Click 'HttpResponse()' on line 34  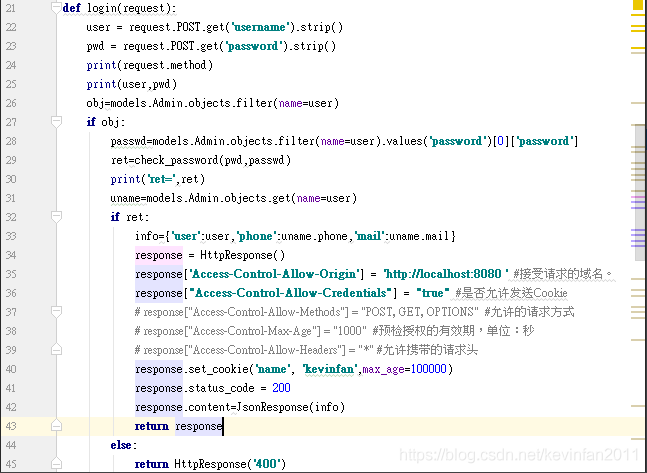pyautogui.click(x=242, y=255)
